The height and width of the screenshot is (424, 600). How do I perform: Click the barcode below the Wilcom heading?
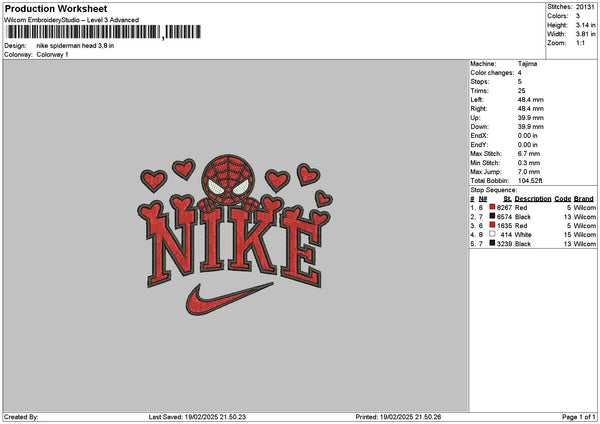click(103, 32)
